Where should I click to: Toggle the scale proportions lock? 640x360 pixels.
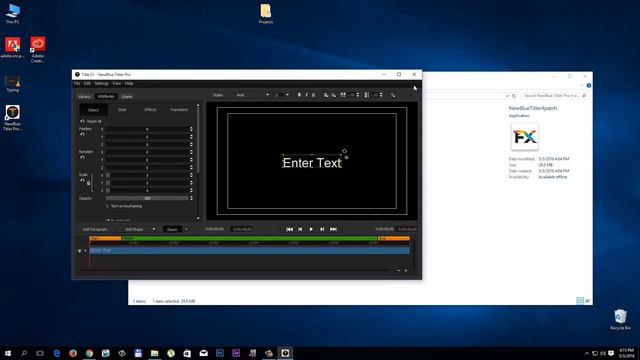point(89,183)
